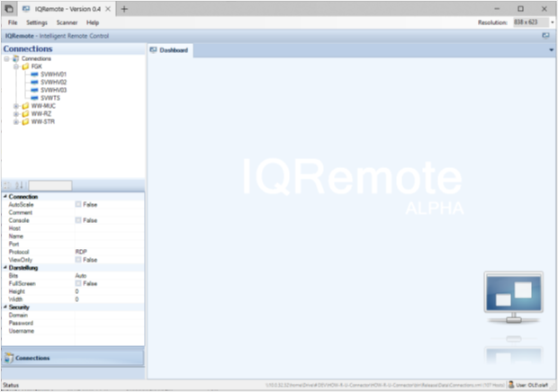Click the window icon right of title banner
This screenshot has height=392, width=558.
545,35
